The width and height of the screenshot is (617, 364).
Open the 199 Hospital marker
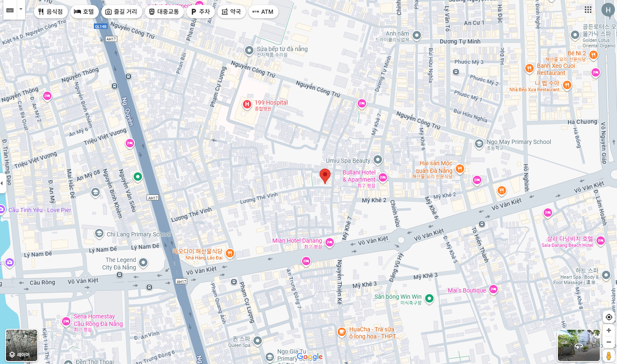(x=247, y=104)
